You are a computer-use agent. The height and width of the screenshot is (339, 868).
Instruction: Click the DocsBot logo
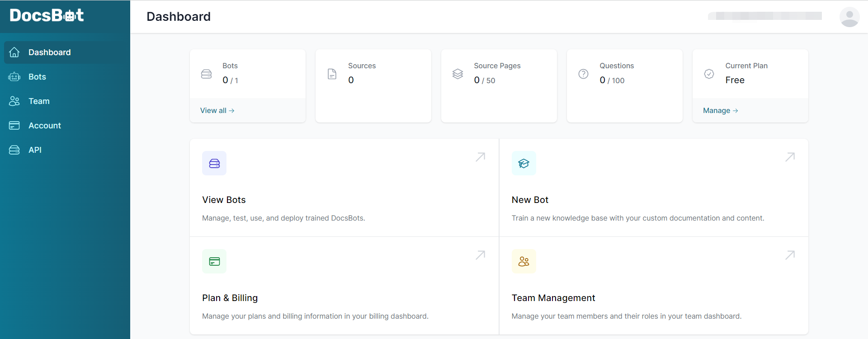(47, 15)
